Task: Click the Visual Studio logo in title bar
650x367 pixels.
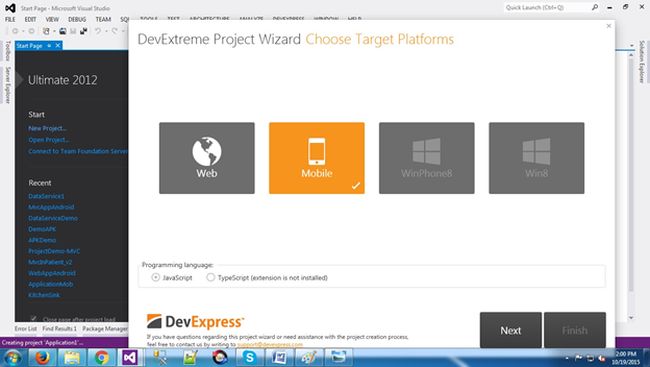Action: (10, 8)
